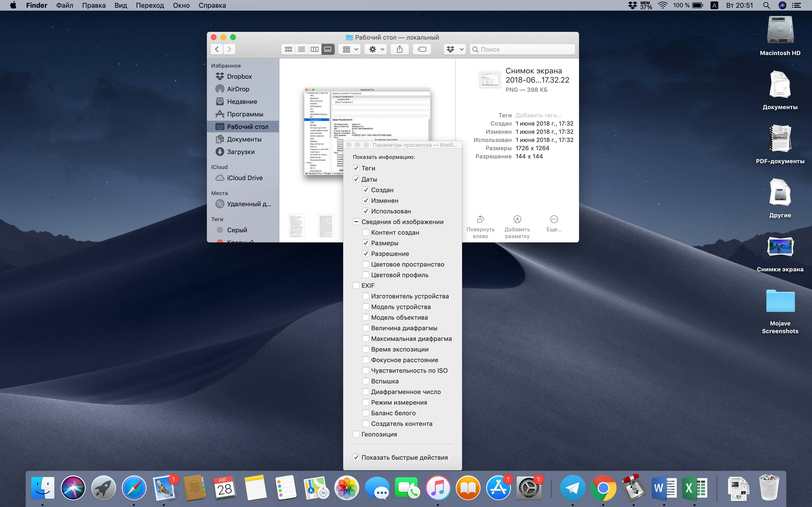Screen dimensions: 812x507
Task: Go back with the left chevron
Action: [217, 49]
